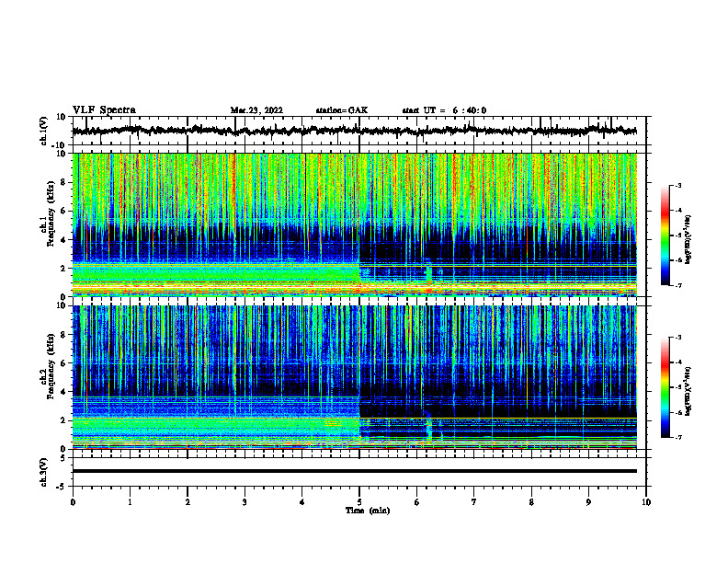Click time axis tick label "0"
728x563 pixels.
point(73,502)
